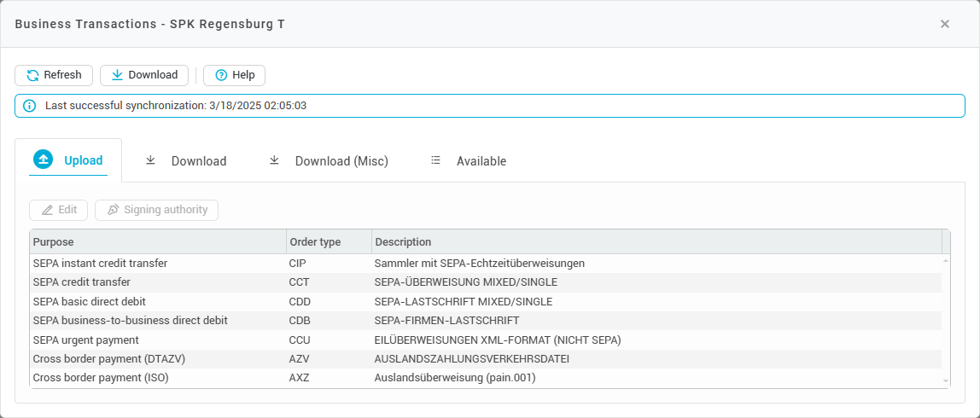980x418 pixels.
Task: Sort the table by Purpose column header
Action: coord(158,242)
